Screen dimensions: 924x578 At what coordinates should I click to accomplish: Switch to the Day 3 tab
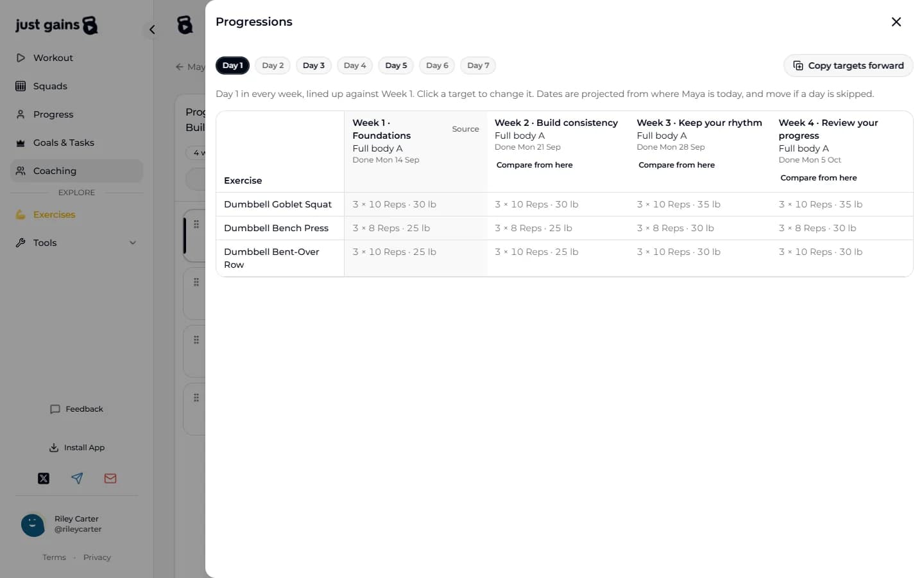pyautogui.click(x=314, y=66)
